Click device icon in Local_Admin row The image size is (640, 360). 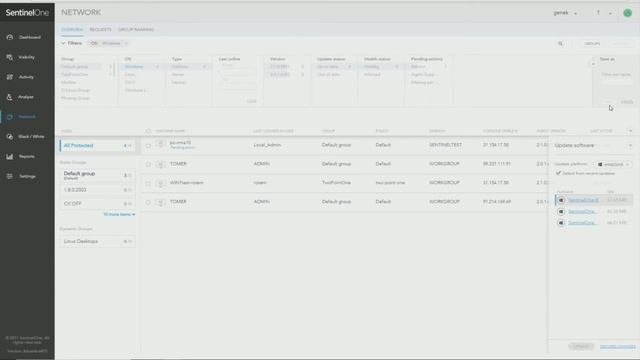coord(160,144)
